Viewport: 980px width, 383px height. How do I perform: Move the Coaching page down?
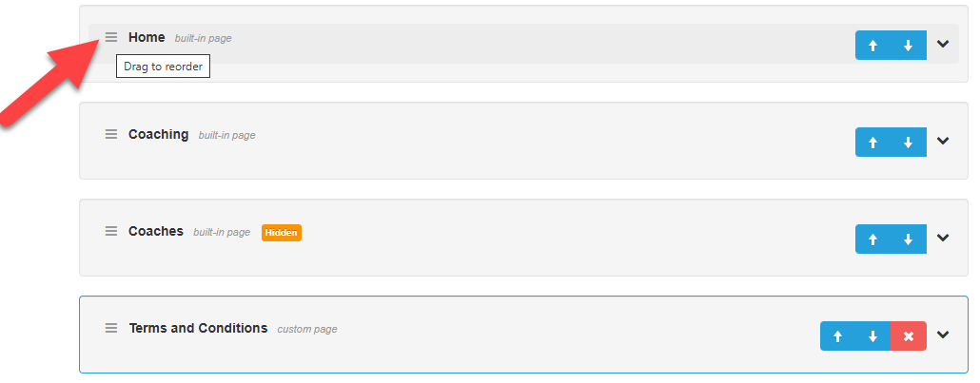[909, 143]
